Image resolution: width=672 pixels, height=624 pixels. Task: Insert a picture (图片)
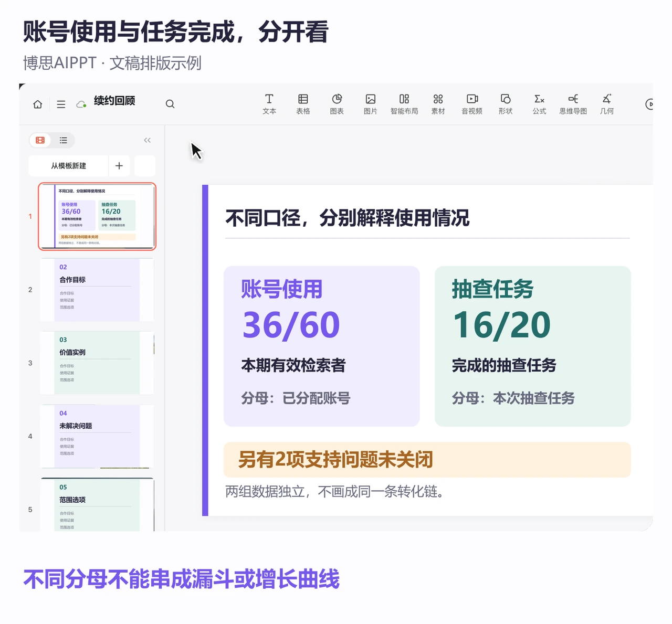pos(371,104)
